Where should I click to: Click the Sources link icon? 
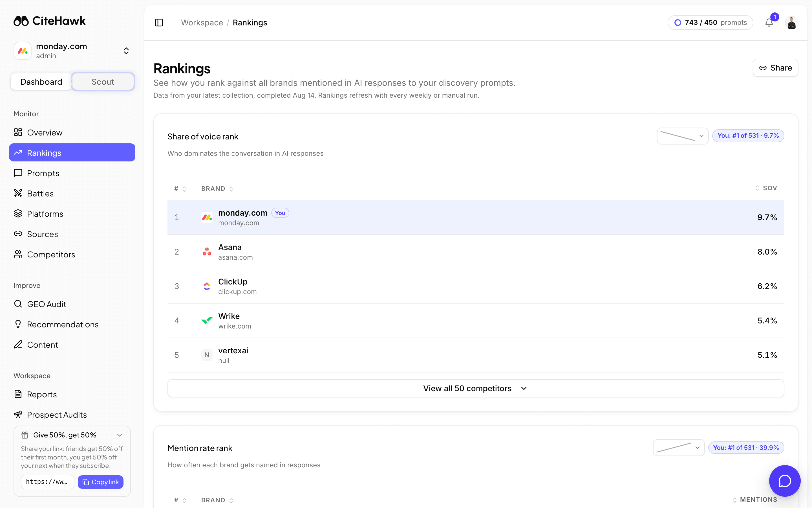18,233
